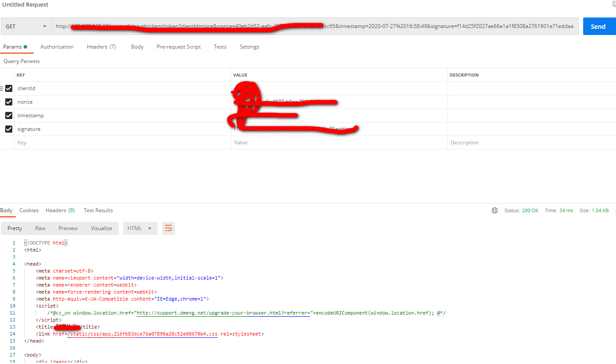This screenshot has height=364, width=616.
Task: Uncheck the nonce parameter checkbox
Action: tap(9, 102)
